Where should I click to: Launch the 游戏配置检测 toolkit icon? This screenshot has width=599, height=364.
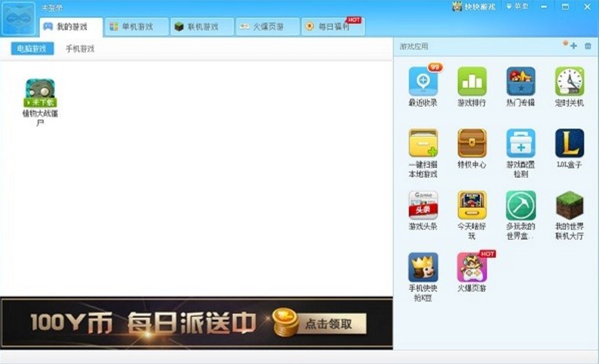(521, 143)
